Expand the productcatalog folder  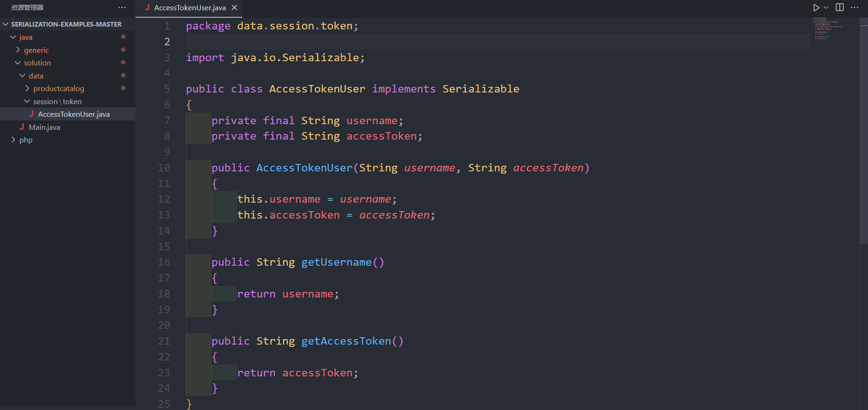click(x=58, y=89)
